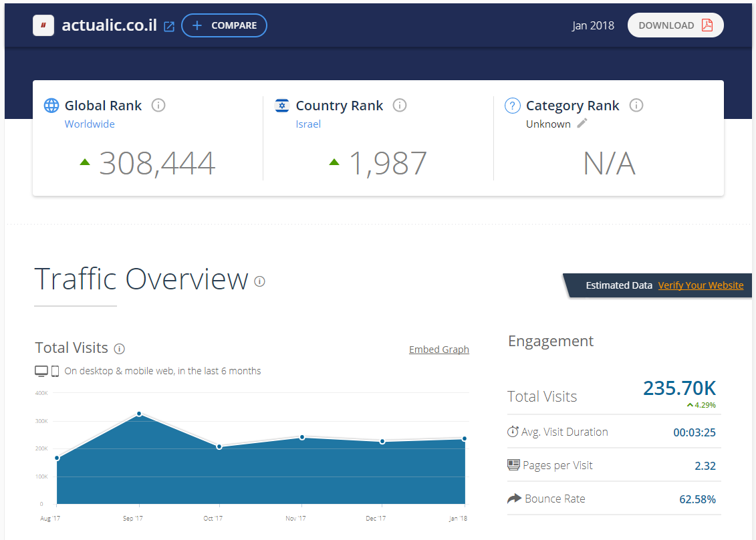Click the Category Rank info icon

636,106
